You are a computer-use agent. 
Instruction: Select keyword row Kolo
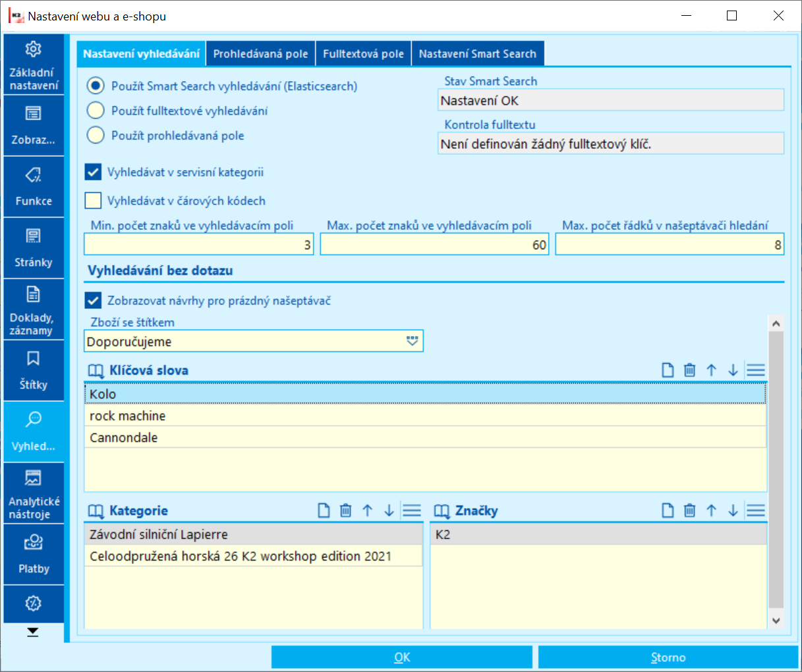click(x=425, y=394)
